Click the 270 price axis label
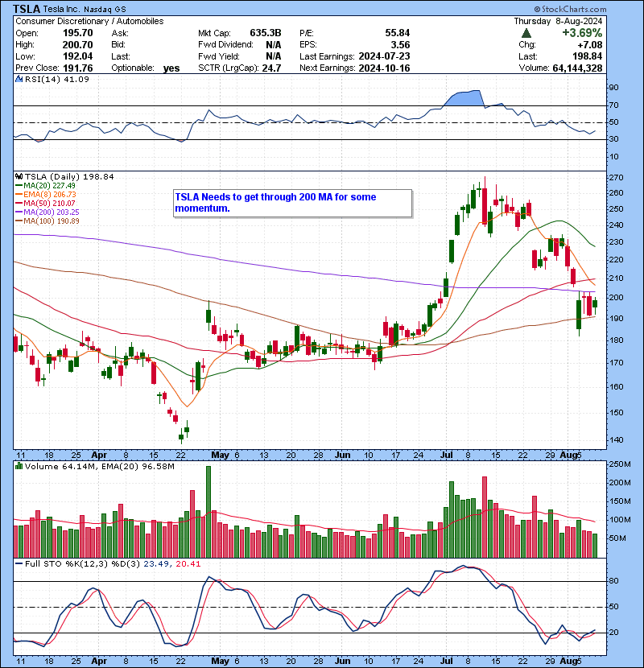Screen dimensions: 644x668 coord(617,178)
